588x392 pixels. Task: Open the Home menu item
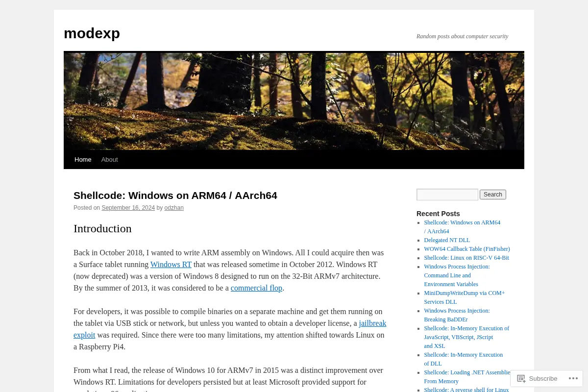83,159
